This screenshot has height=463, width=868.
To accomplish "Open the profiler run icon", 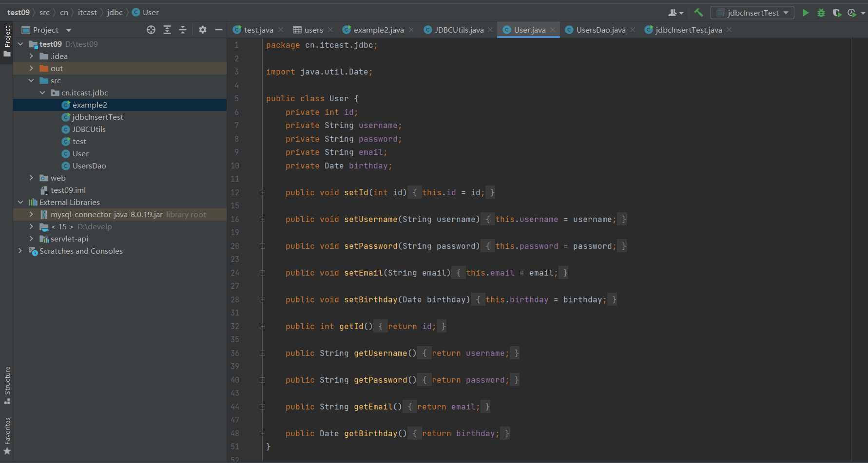I will 852,13.
